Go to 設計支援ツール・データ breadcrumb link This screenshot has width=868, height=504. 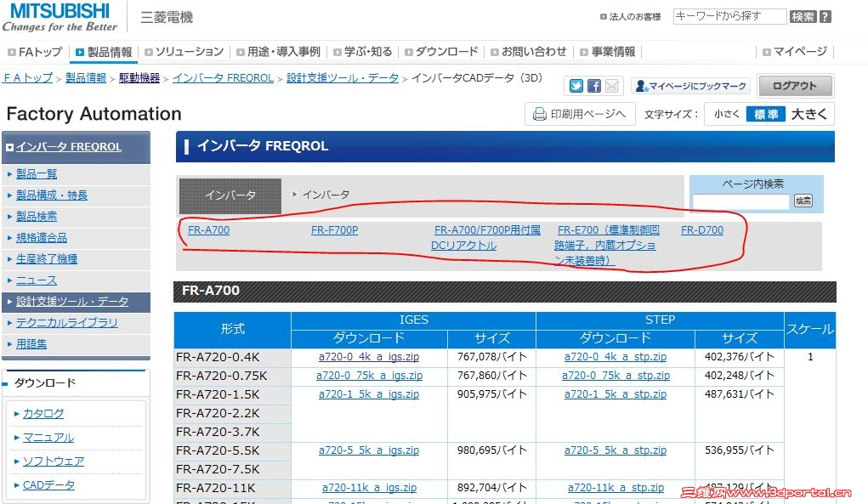pos(343,78)
